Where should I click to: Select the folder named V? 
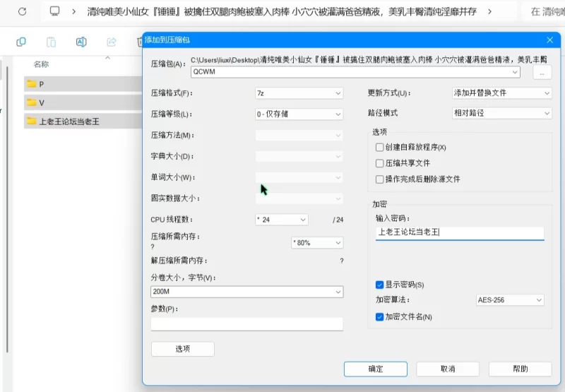tap(83, 102)
